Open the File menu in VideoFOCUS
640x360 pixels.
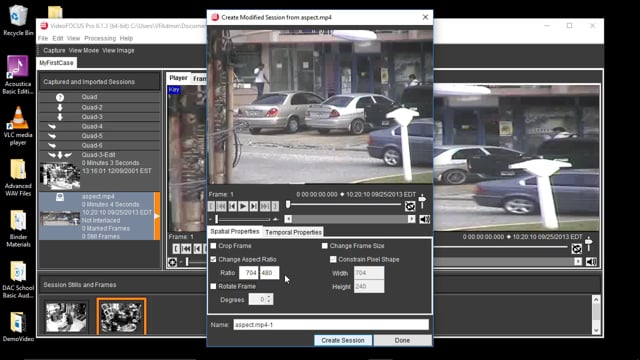pos(43,38)
